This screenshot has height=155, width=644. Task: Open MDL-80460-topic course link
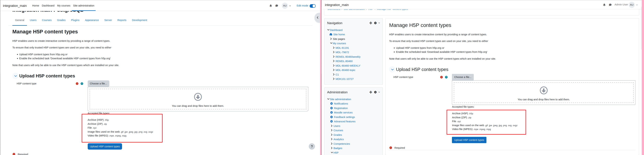point(345,70)
